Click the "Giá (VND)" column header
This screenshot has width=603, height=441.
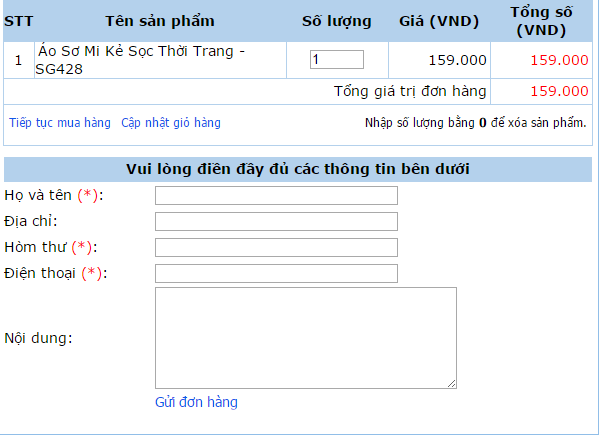pos(438,21)
